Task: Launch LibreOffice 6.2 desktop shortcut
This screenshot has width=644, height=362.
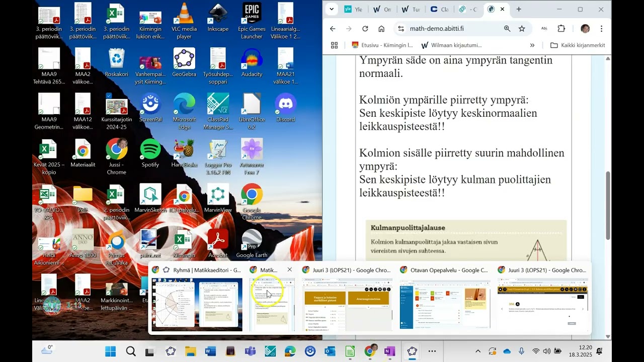Action: [252, 112]
